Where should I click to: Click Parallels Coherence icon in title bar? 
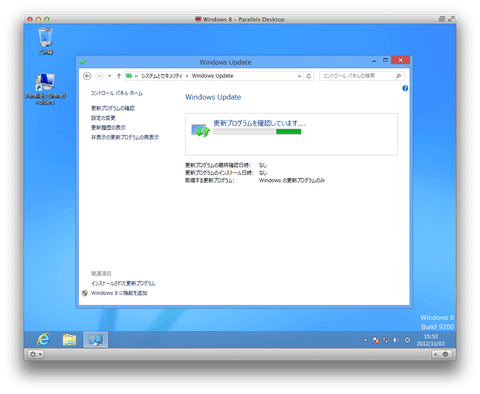point(442,19)
